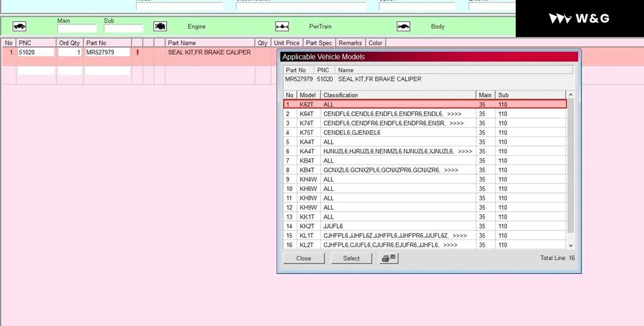
Task: Click the Part No field containing MR527979
Action: 107,53
